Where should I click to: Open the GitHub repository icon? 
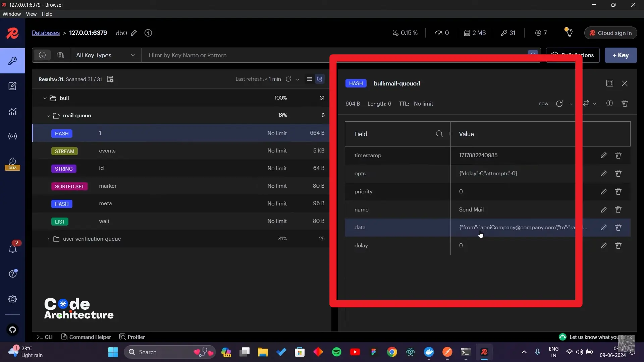pyautogui.click(x=12, y=329)
